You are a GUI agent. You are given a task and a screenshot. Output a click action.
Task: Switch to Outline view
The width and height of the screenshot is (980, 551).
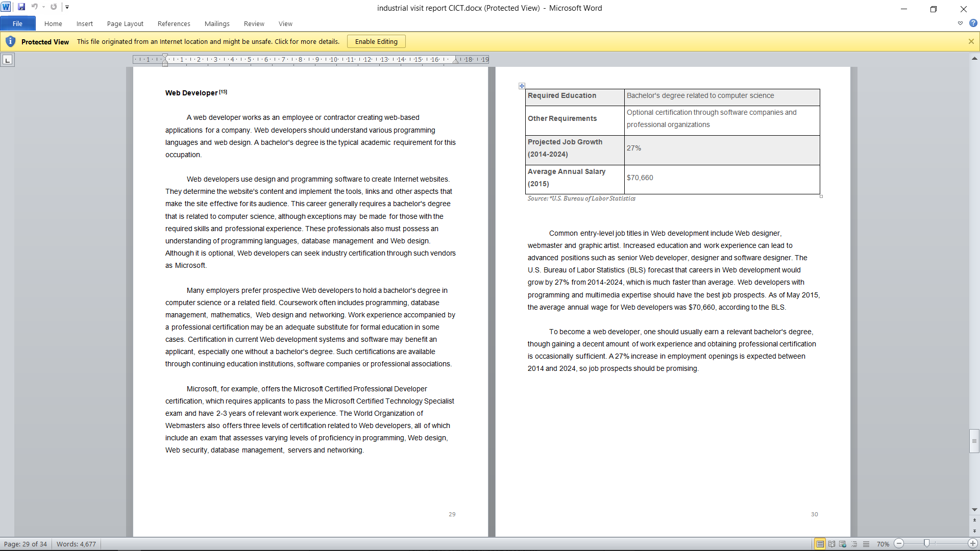854,544
